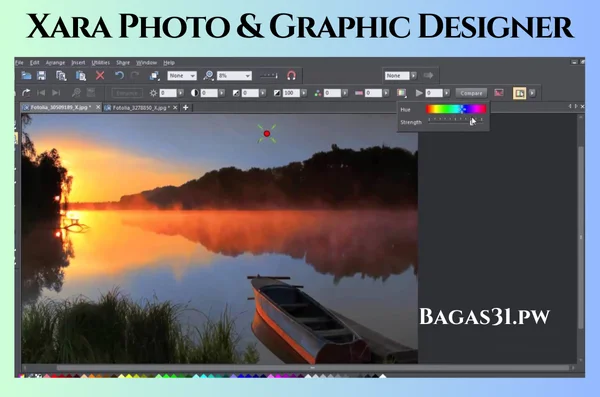
Task: Click the grey right-arrow icon after None
Action: (x=428, y=75)
